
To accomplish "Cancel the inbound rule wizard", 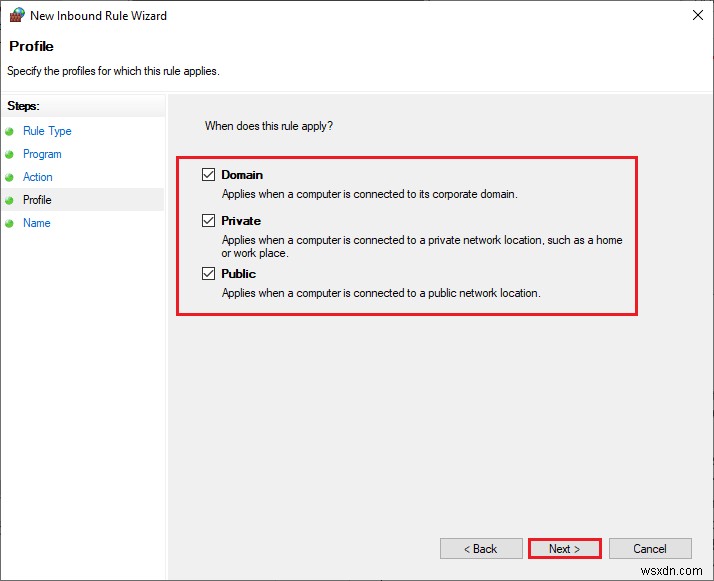I will 650,549.
